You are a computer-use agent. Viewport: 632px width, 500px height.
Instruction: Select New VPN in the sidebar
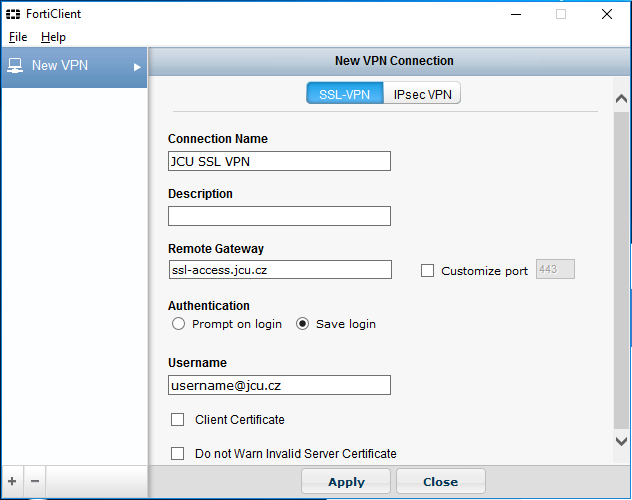pos(74,67)
